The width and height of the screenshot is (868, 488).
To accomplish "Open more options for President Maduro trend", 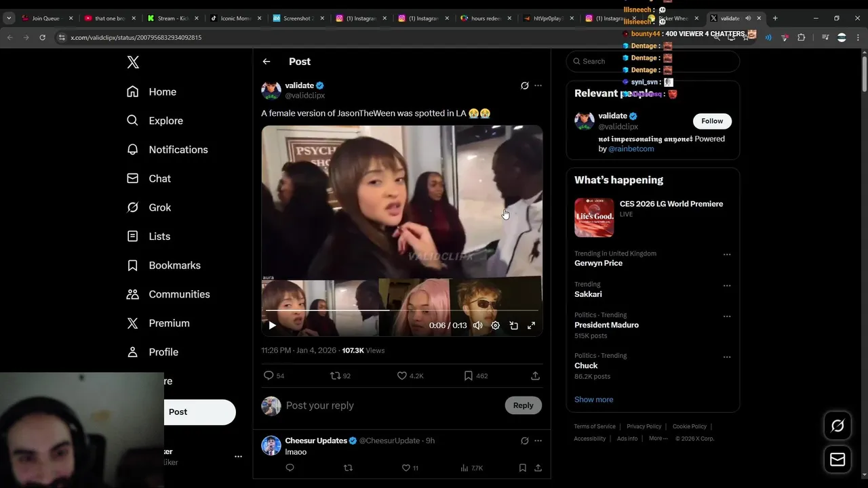I will tap(727, 317).
